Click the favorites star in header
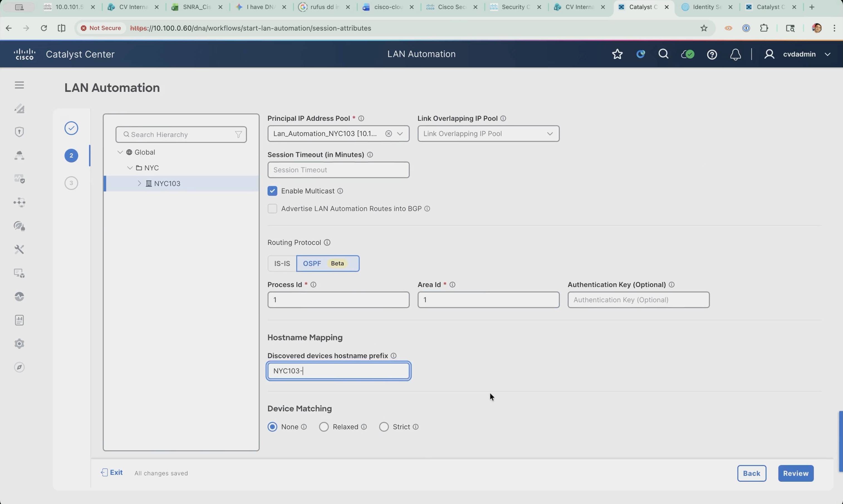Image resolution: width=843 pixels, height=504 pixels. point(617,54)
